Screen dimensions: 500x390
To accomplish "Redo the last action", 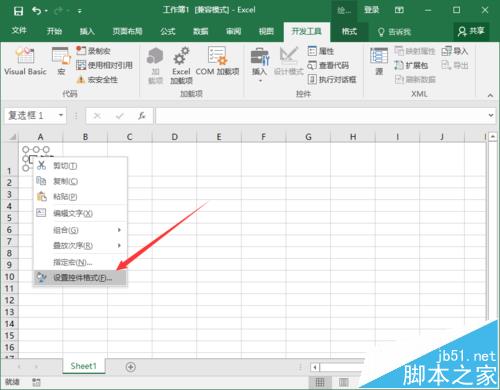I will click(x=59, y=11).
